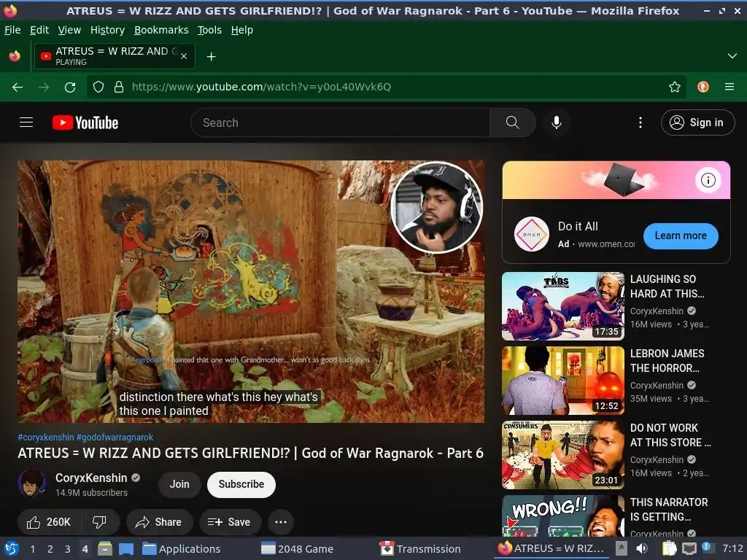Open the Help menu
Screen dimensions: 747x560
tap(242, 30)
